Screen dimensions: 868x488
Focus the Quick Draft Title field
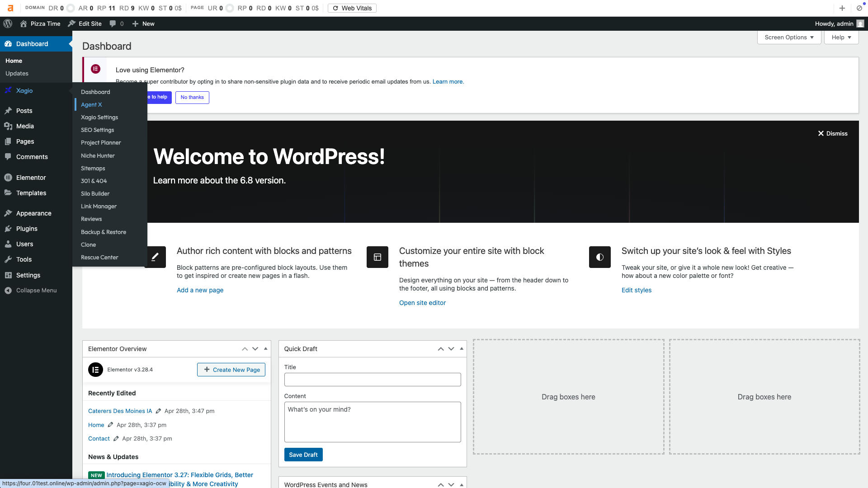point(373,380)
